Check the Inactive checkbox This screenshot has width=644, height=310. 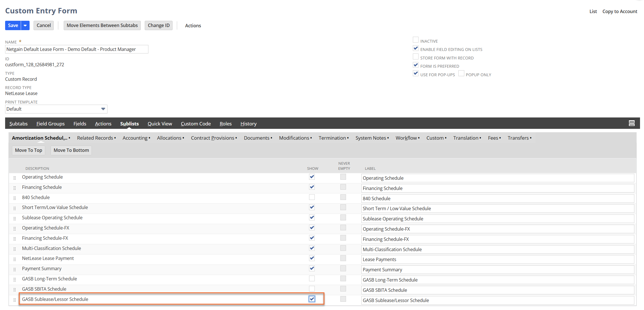pyautogui.click(x=415, y=40)
